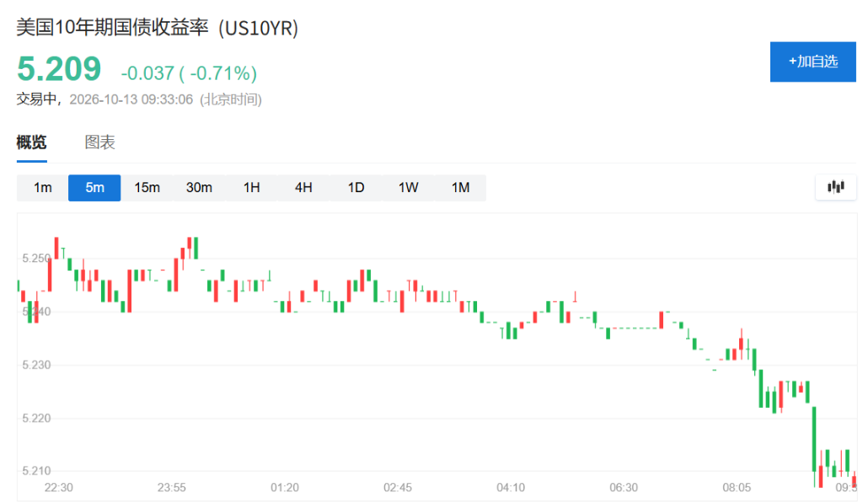Click the timestamp 2026-10-13 09:33:06
The width and height of the screenshot is (863, 504).
(131, 99)
